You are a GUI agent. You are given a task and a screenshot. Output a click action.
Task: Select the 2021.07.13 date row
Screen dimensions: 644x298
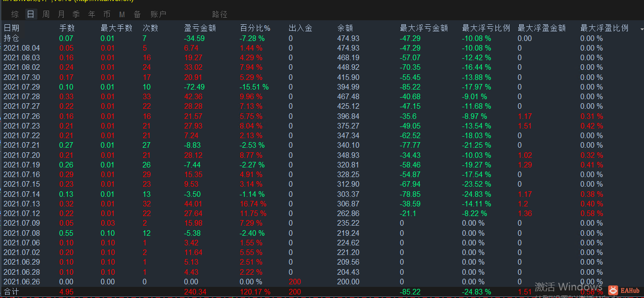pyautogui.click(x=322, y=204)
